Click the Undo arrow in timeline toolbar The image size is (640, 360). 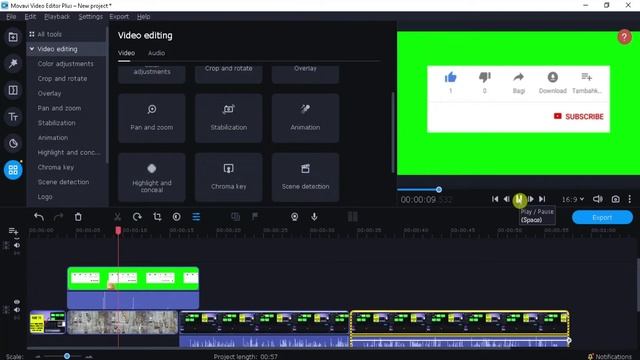pyautogui.click(x=39, y=217)
